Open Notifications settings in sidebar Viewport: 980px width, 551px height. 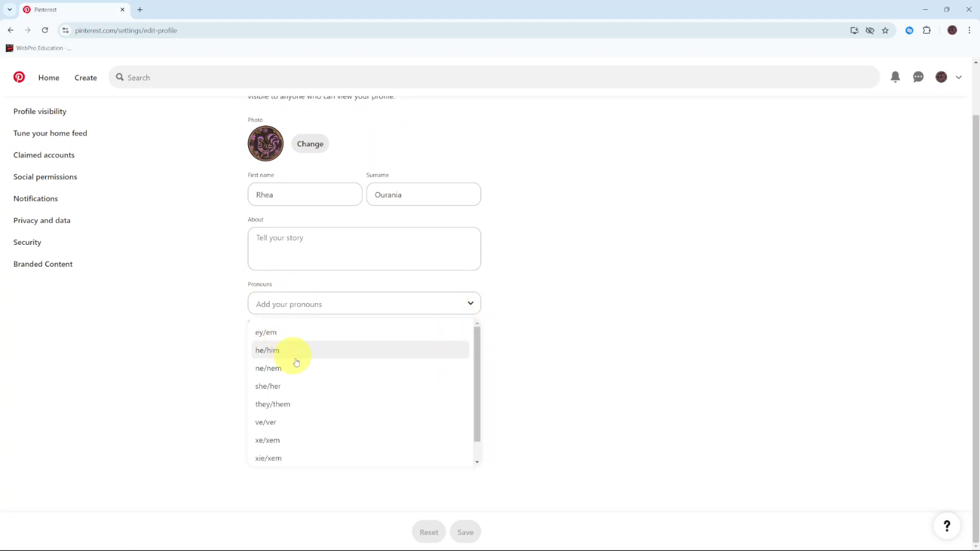click(x=36, y=199)
